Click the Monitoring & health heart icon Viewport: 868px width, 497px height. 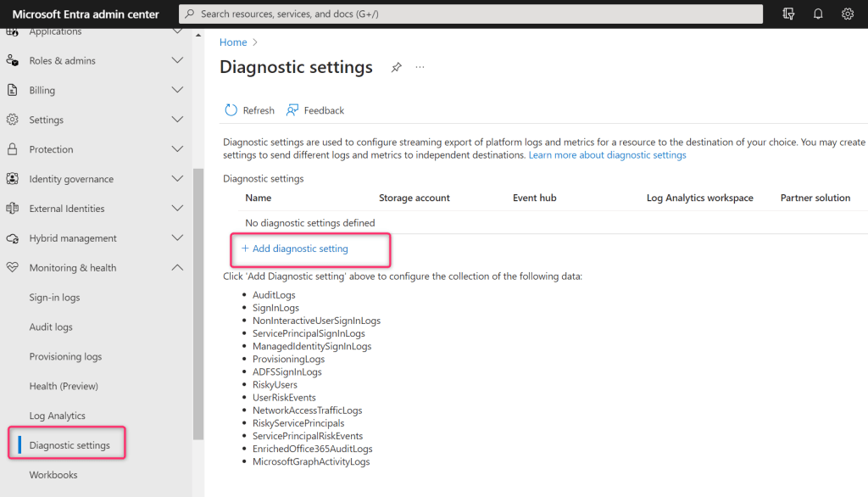[x=13, y=268]
